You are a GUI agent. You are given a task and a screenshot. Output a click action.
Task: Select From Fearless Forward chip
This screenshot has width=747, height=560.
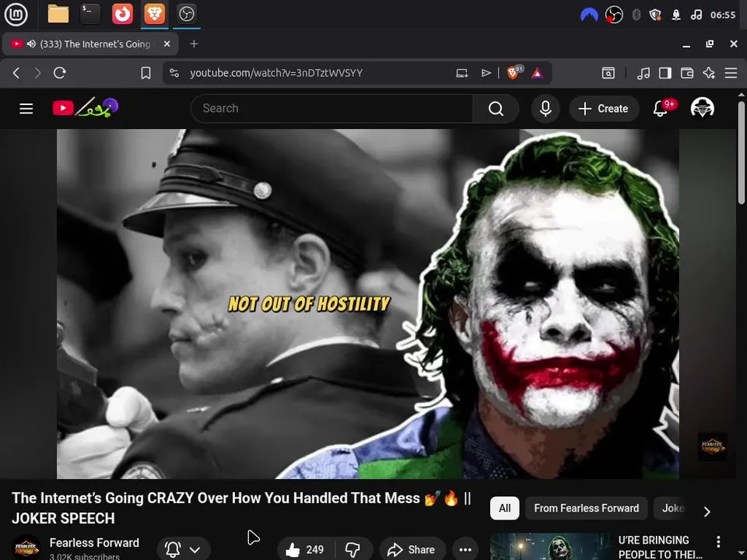[x=586, y=508]
